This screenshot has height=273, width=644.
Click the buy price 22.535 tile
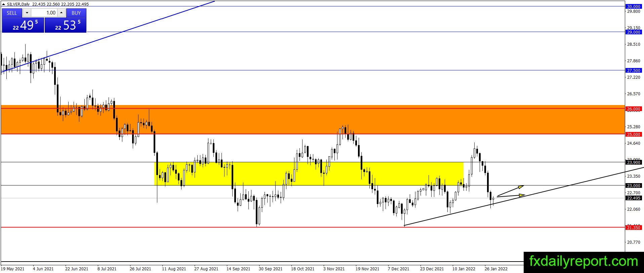[66, 25]
